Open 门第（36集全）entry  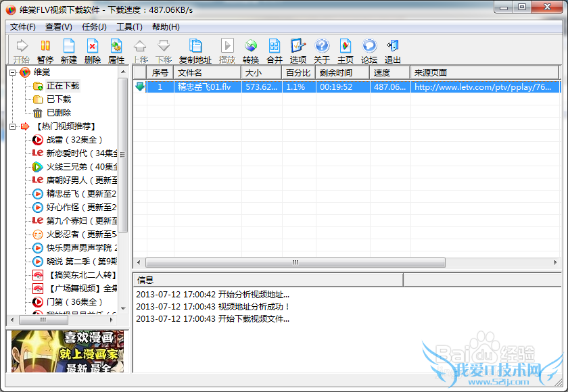pyautogui.click(x=74, y=302)
